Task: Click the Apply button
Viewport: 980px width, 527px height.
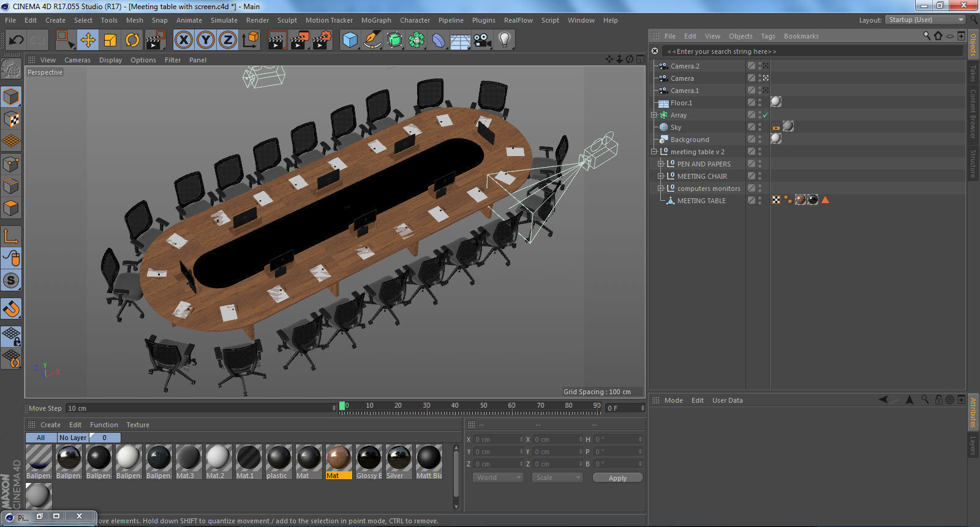Action: pyautogui.click(x=617, y=478)
